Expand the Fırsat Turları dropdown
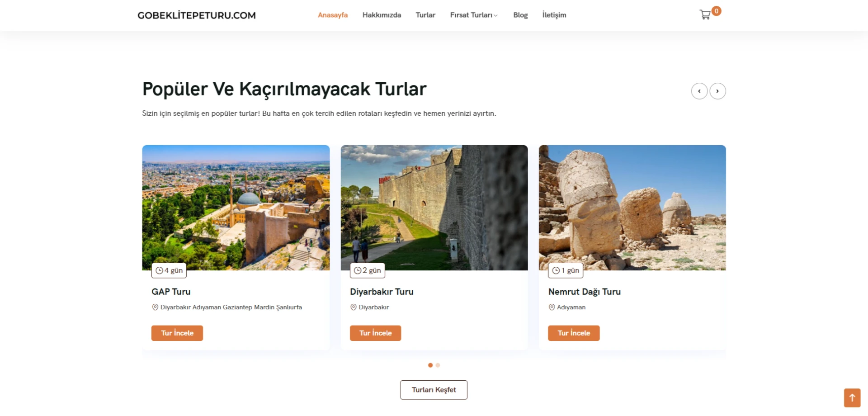This screenshot has height=416, width=868. point(474,15)
